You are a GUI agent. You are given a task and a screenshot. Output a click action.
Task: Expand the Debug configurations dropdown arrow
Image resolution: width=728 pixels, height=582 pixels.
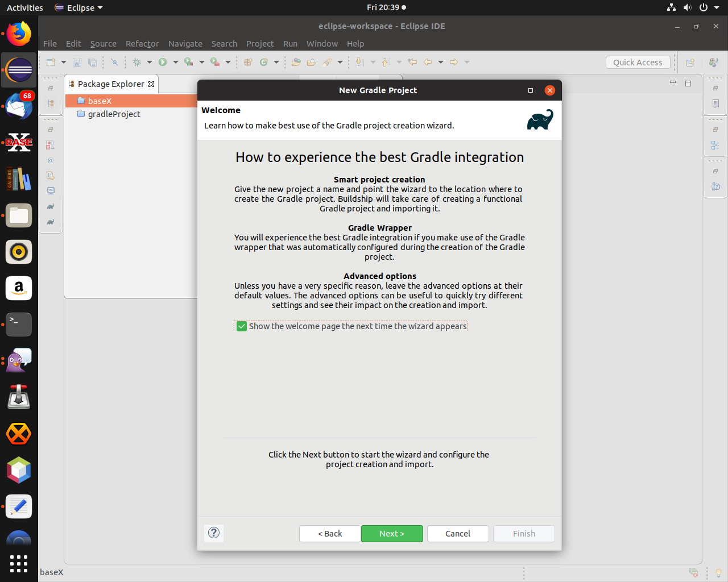[150, 62]
